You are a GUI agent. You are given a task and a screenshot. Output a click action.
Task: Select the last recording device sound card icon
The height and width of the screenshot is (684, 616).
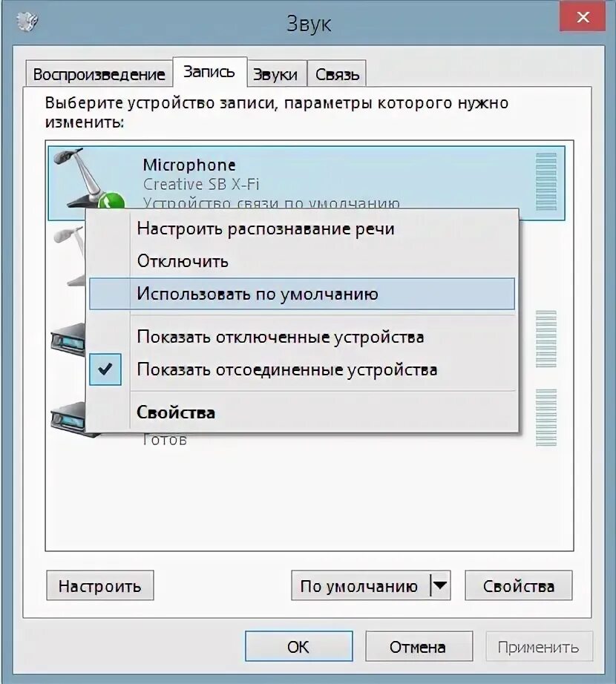click(x=68, y=418)
